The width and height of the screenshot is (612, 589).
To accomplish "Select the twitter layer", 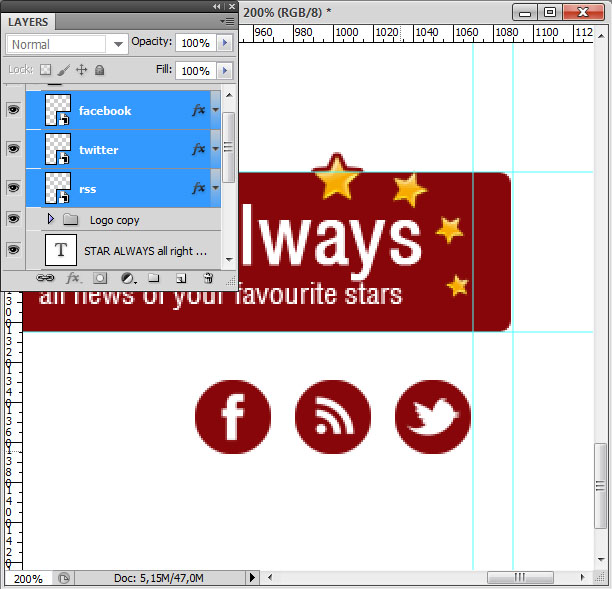I will pyautogui.click(x=123, y=149).
